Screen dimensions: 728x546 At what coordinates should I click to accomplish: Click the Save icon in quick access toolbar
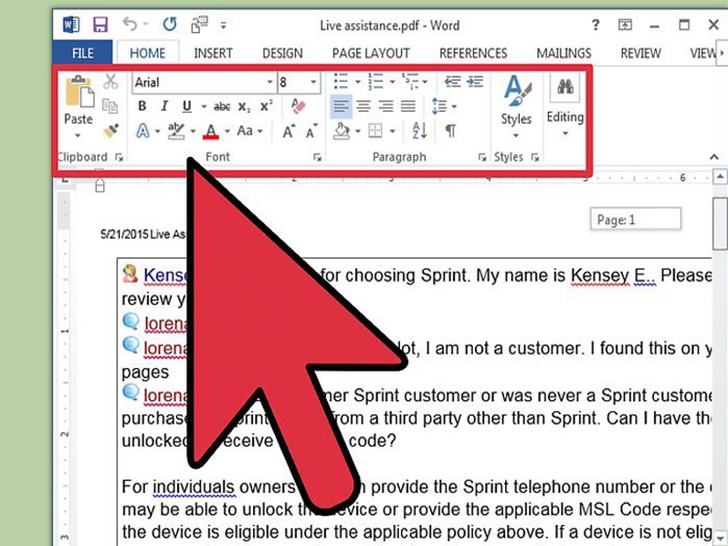tap(100, 25)
